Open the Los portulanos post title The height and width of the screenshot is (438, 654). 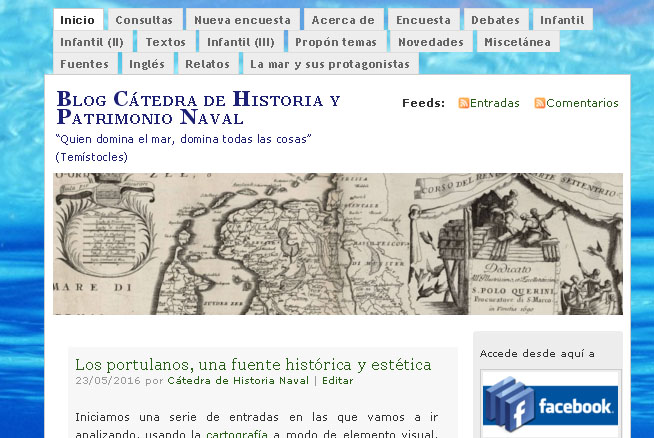(x=253, y=364)
